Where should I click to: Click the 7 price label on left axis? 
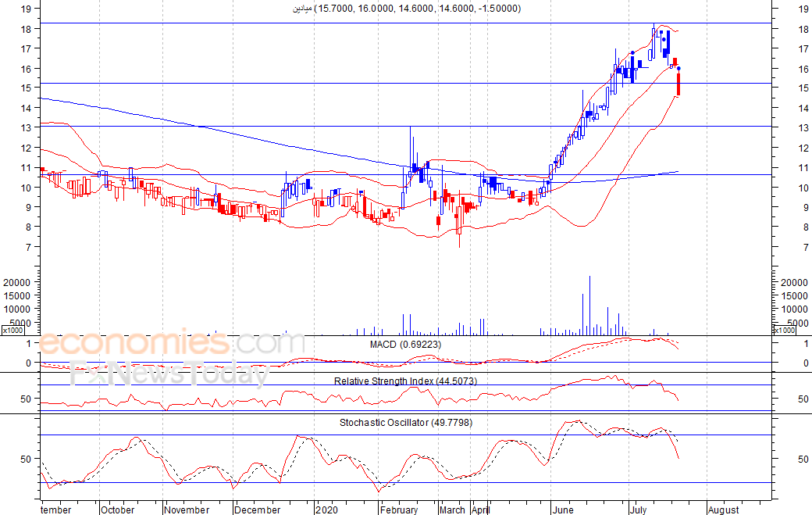pyautogui.click(x=29, y=247)
